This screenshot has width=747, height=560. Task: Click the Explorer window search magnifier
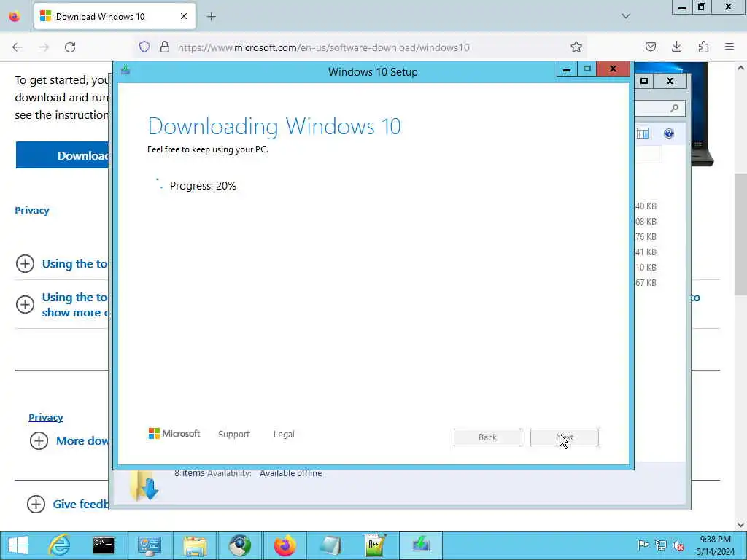pyautogui.click(x=674, y=108)
